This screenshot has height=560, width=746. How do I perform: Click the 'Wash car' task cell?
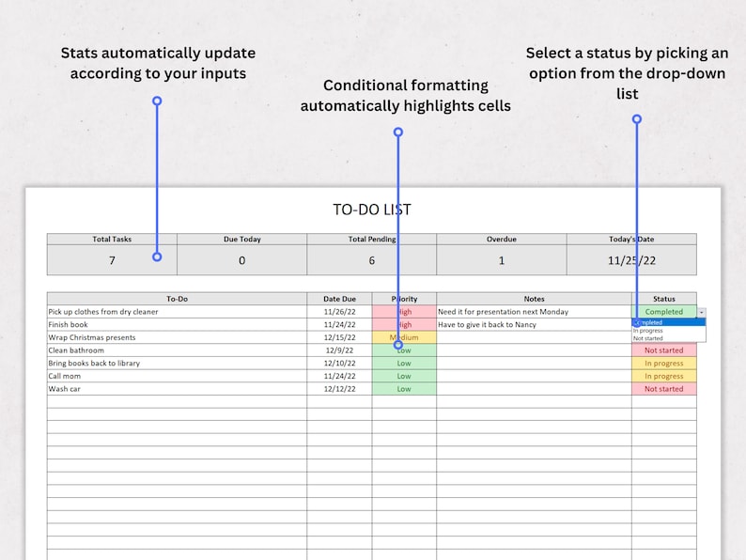[x=177, y=389]
